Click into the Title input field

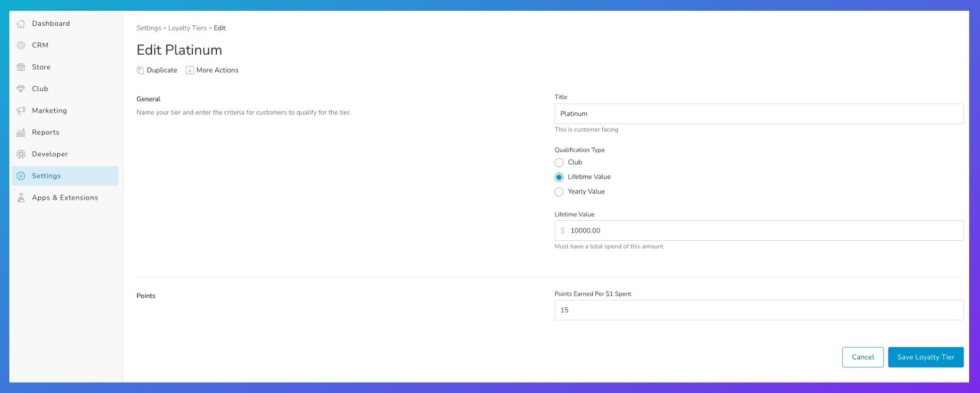[x=759, y=113]
